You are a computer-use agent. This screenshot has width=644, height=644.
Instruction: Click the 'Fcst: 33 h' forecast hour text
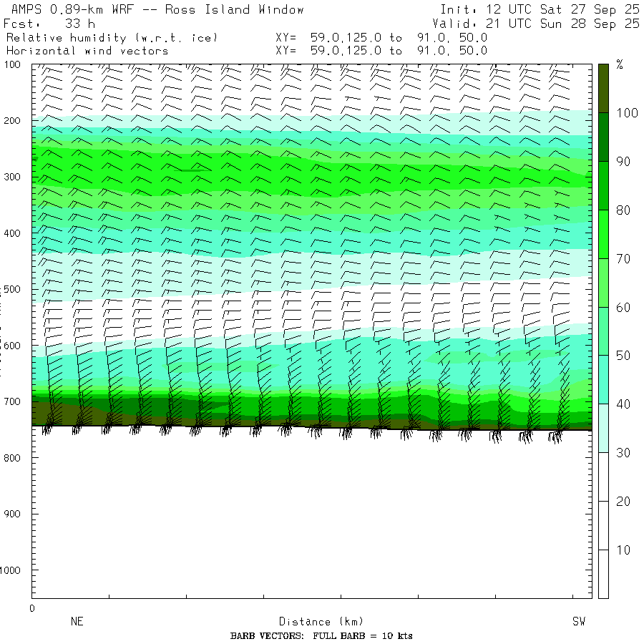click(x=49, y=24)
